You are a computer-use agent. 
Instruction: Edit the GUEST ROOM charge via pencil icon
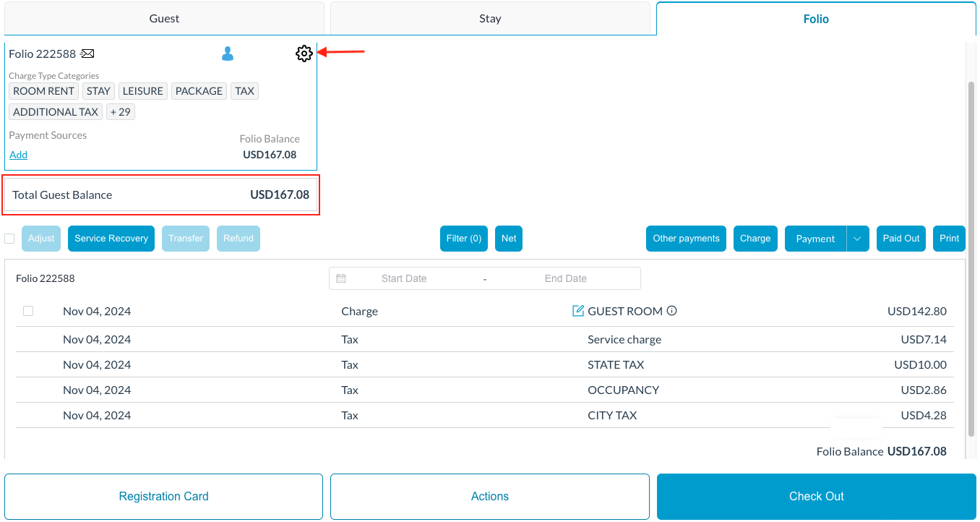point(578,311)
